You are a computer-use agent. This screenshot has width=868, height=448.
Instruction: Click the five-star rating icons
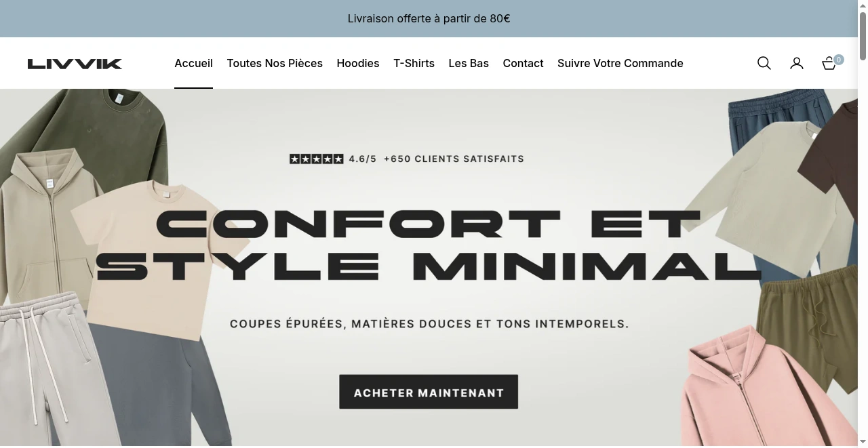point(317,159)
